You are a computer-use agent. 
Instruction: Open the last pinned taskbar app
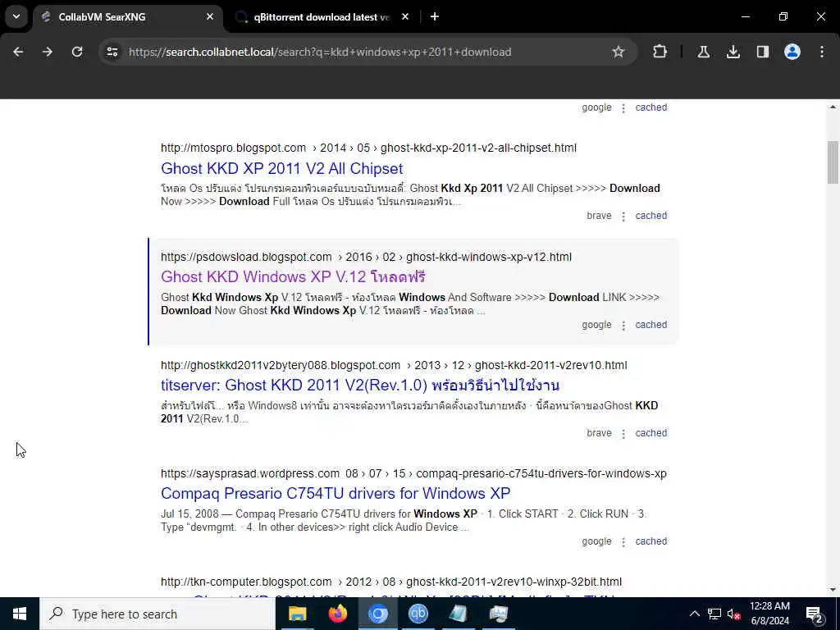498,614
